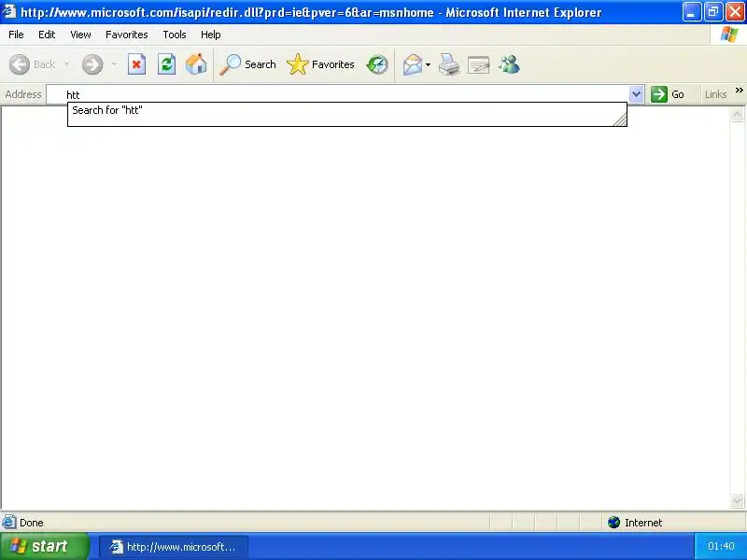Image resolution: width=747 pixels, height=560 pixels.
Task: Stop loading with the red X icon
Action: pos(136,64)
